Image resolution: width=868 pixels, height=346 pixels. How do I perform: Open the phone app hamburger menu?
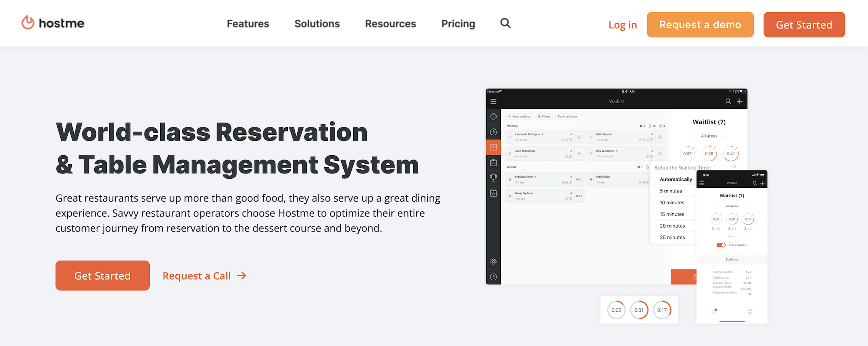pyautogui.click(x=701, y=183)
